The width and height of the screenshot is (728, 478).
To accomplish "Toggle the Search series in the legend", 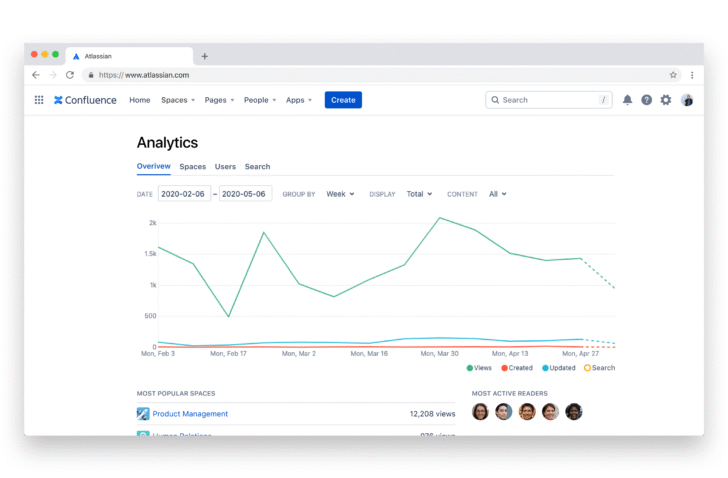I will click(x=599, y=368).
